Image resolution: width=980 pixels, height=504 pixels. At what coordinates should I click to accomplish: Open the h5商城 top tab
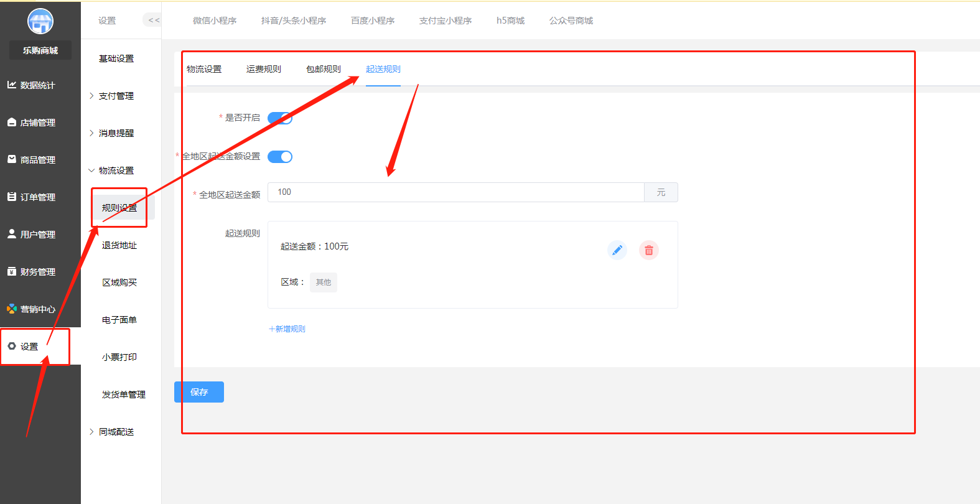[x=510, y=21]
